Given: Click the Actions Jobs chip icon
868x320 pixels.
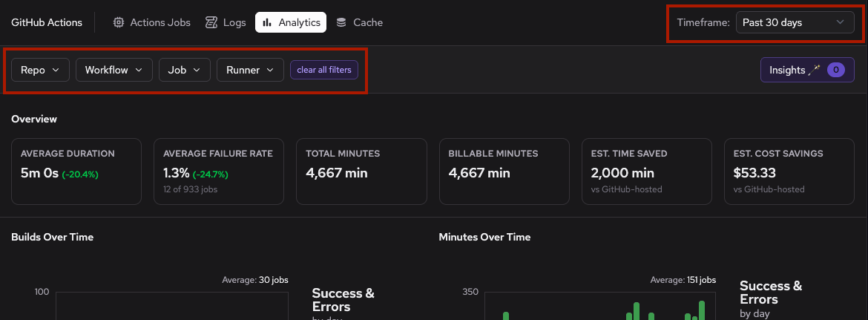Looking at the screenshot, I should pyautogui.click(x=119, y=22).
